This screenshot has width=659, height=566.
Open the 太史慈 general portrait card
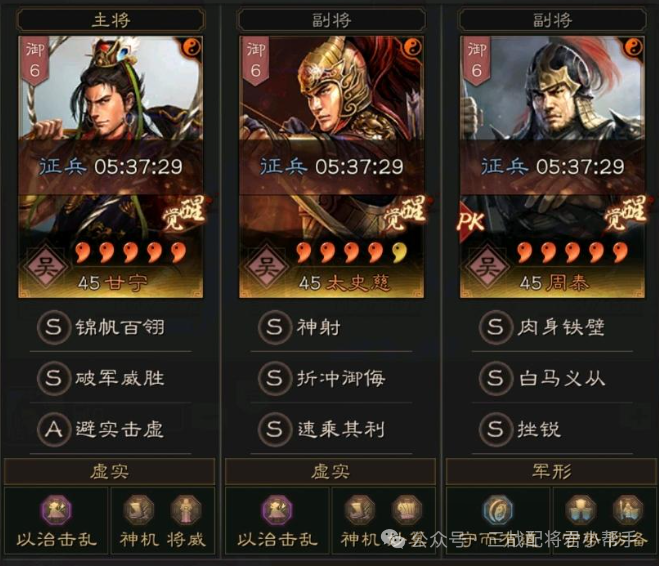tap(332, 167)
